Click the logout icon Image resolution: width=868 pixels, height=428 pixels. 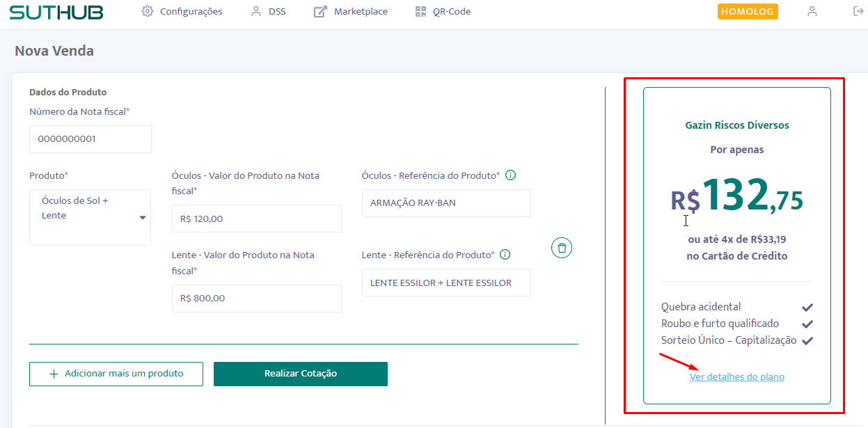[858, 11]
